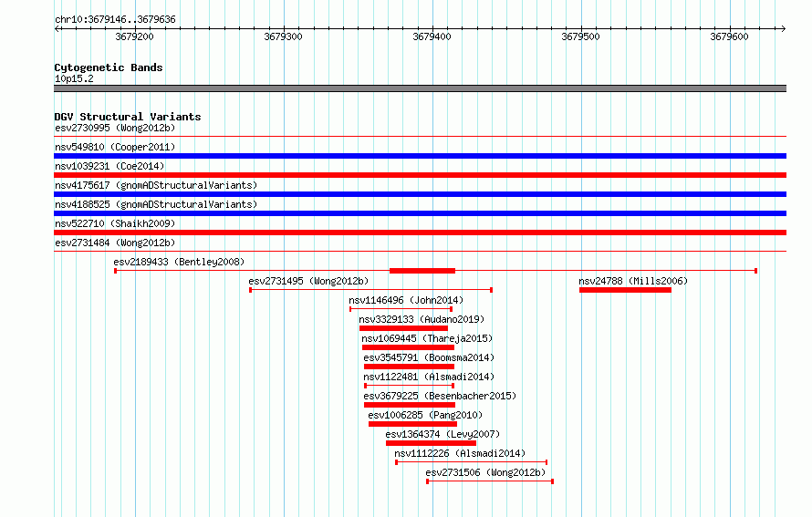Select the esv1364374 red bar
This screenshot has width=812, height=517.
(431, 443)
